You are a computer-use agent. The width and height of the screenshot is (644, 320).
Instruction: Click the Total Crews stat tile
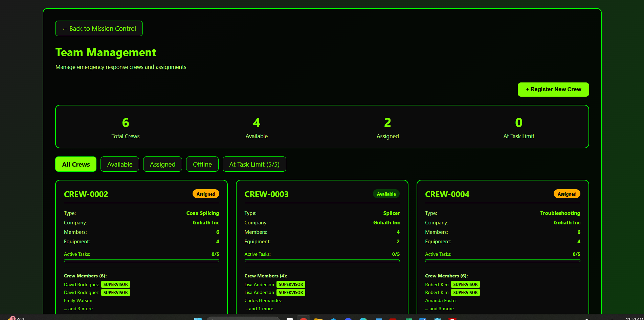(x=126, y=127)
